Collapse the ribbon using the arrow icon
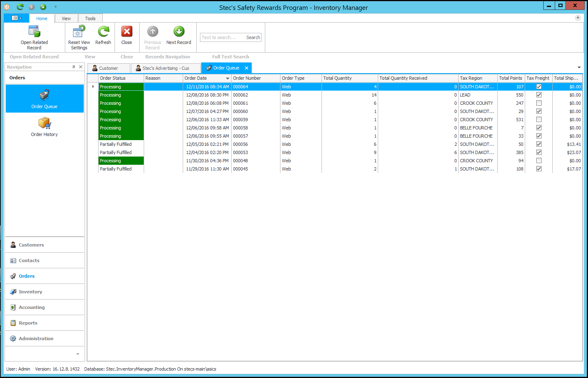The height and width of the screenshot is (378, 588). [578, 18]
